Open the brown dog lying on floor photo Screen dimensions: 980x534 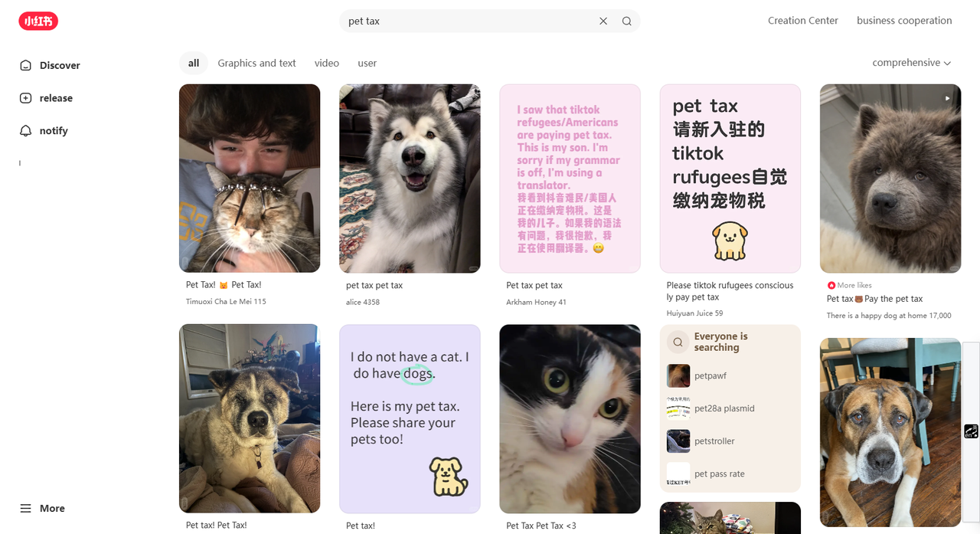(x=890, y=433)
